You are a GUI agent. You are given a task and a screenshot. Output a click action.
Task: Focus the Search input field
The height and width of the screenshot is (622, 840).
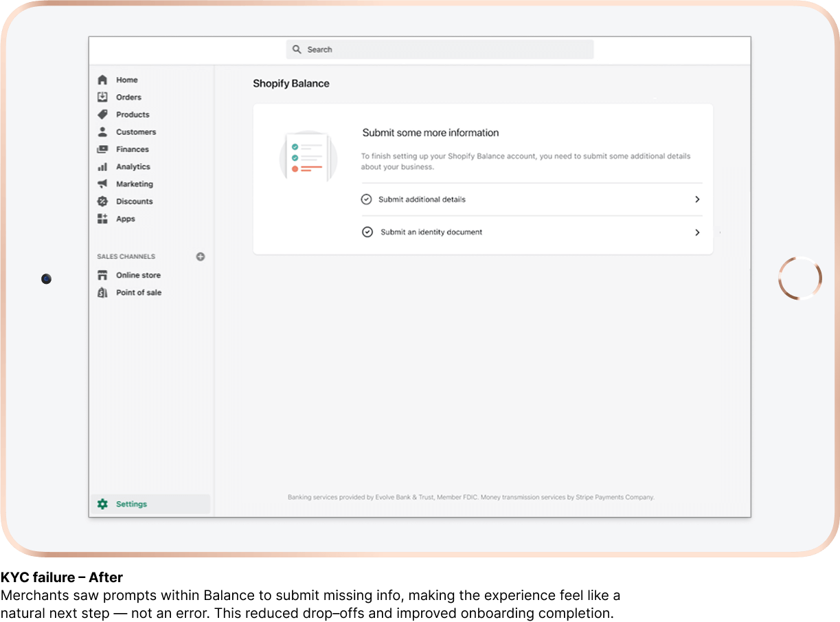[x=440, y=49]
